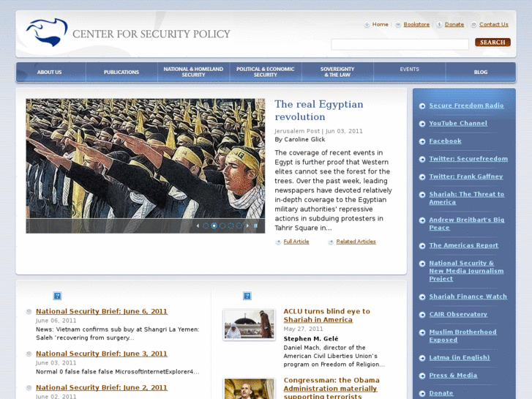Open National Security Brief: June 2, 2011

[x=102, y=388]
